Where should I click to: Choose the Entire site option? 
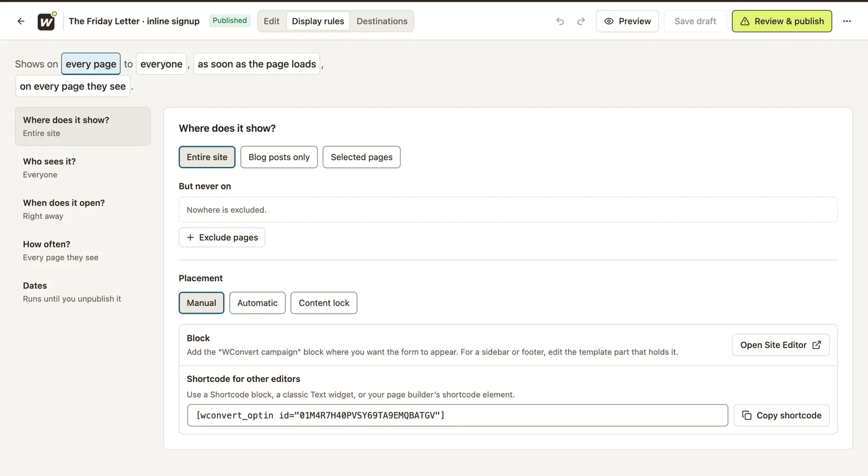207,157
